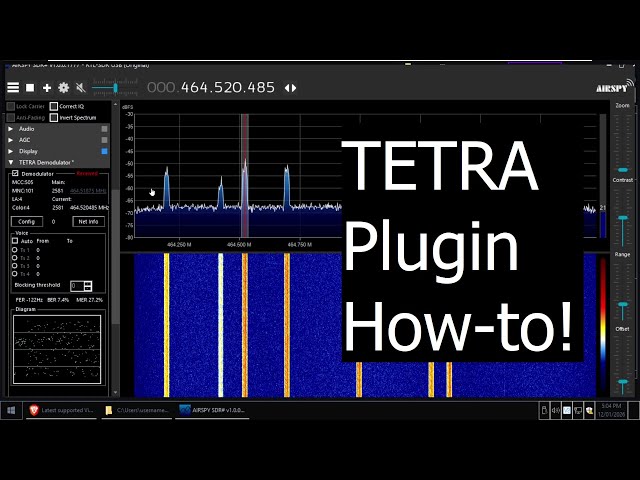
Task: Open the TETRA Config button
Action: pyautogui.click(x=27, y=222)
